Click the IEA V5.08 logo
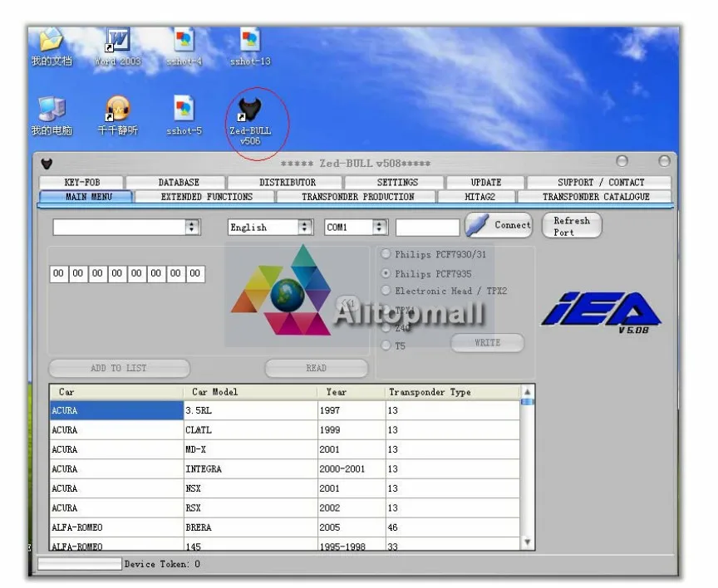 (x=602, y=312)
